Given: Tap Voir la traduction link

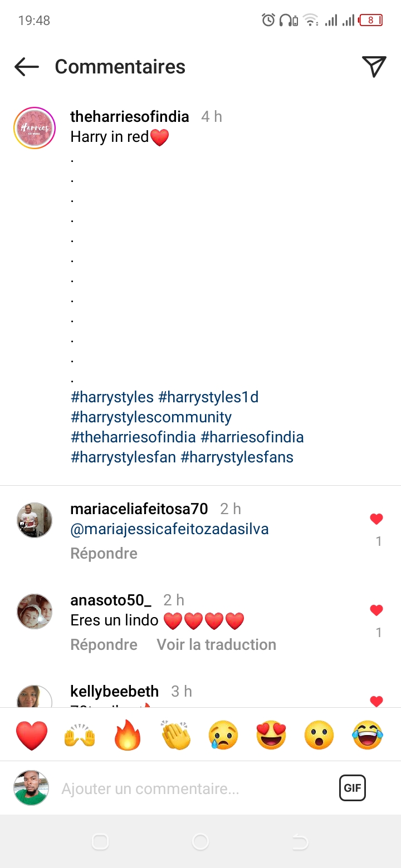Looking at the screenshot, I should coord(217,645).
